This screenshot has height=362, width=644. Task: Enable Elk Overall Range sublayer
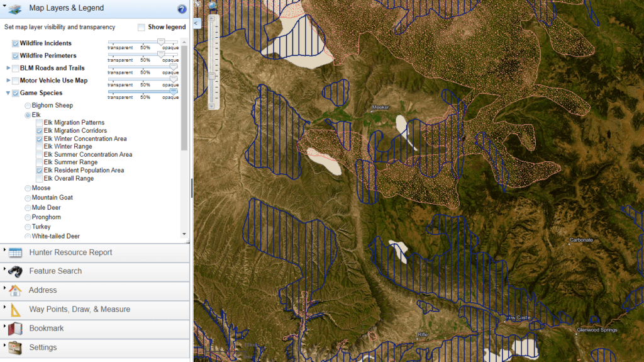click(x=40, y=179)
